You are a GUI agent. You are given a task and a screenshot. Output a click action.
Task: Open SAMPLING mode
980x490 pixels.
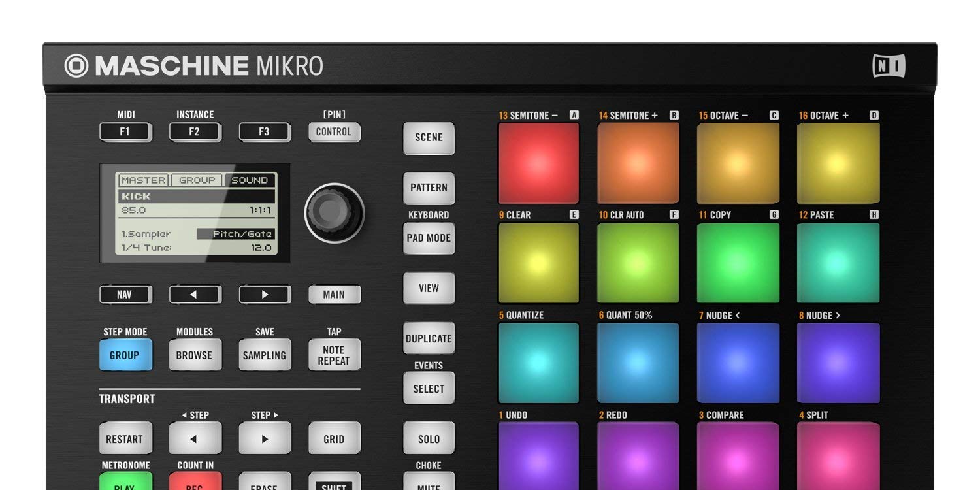click(265, 355)
